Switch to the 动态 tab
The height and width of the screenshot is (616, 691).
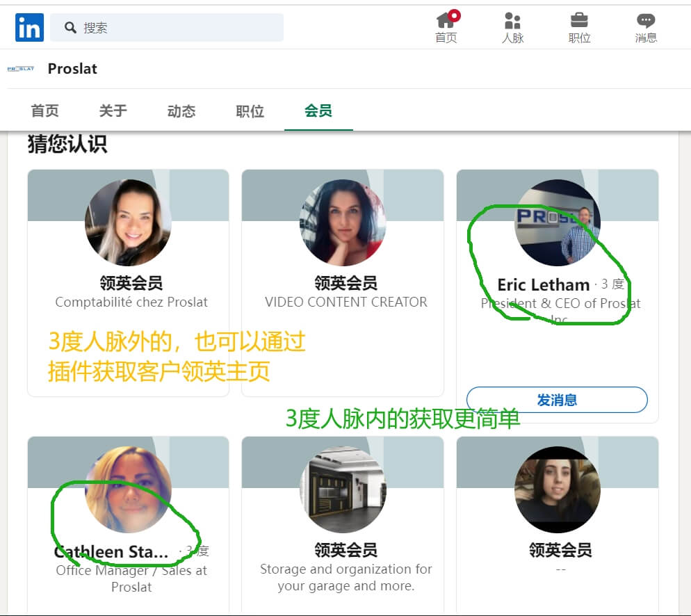[x=181, y=111]
